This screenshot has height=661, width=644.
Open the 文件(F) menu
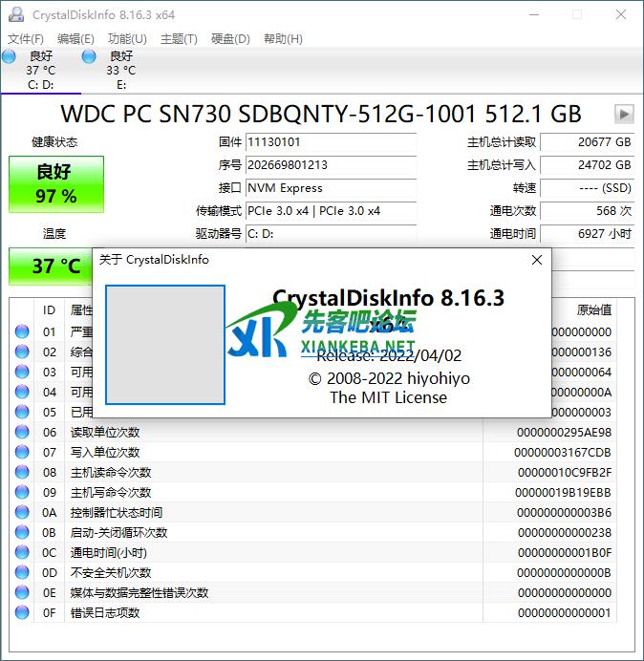(26, 39)
